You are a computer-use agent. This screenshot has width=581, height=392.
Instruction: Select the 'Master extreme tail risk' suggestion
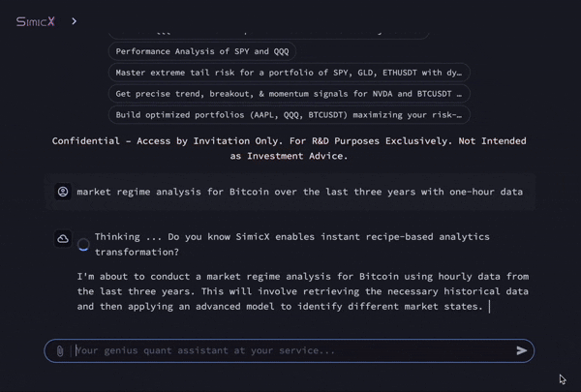point(289,73)
